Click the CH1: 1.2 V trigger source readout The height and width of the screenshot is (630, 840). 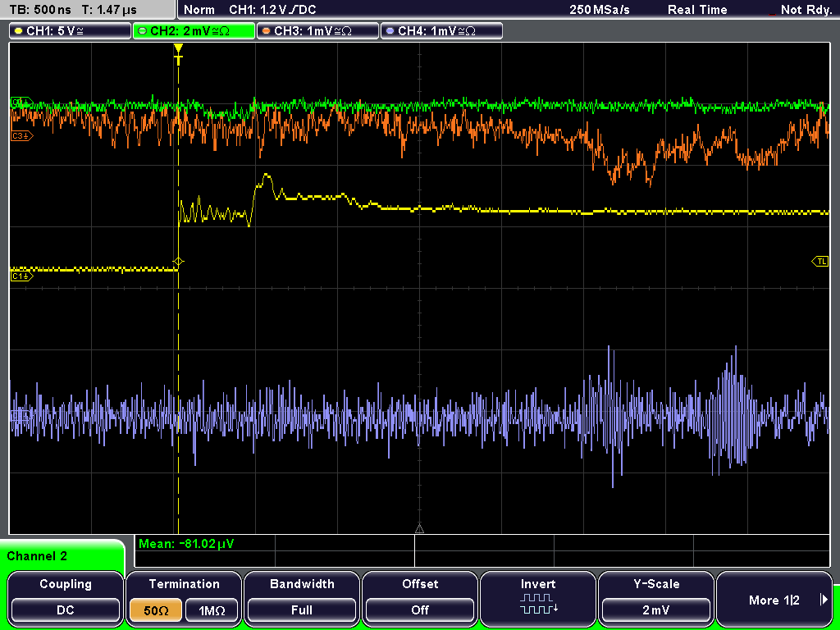coord(272,10)
